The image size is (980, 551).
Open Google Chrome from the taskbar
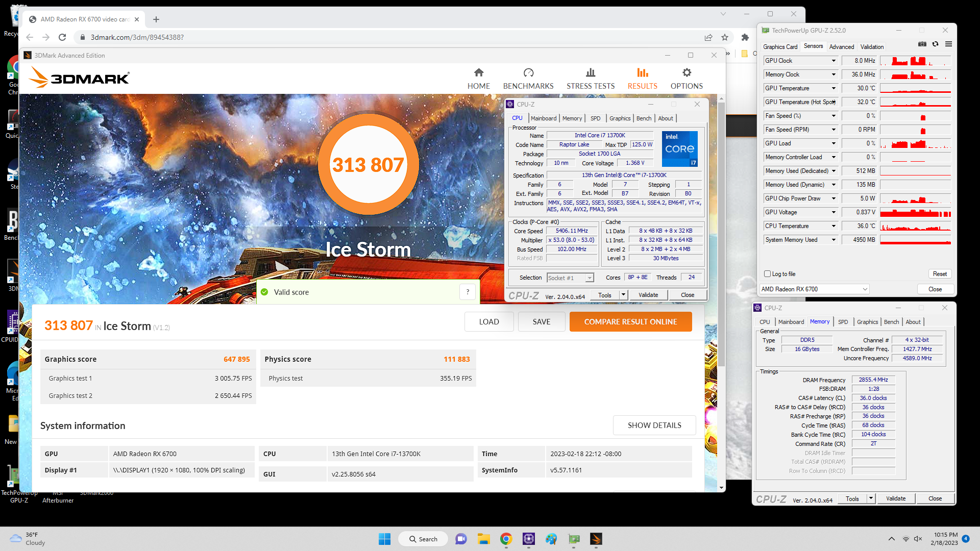click(506, 539)
